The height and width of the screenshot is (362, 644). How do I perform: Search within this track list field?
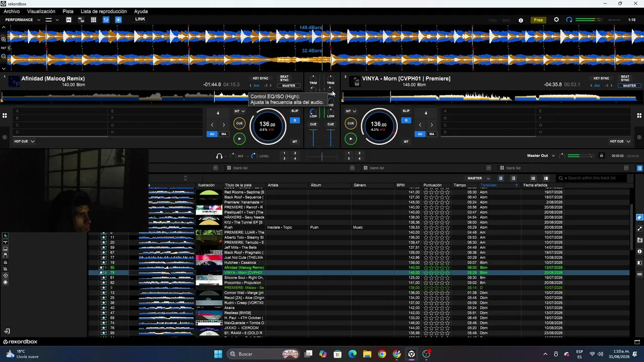tap(594, 178)
